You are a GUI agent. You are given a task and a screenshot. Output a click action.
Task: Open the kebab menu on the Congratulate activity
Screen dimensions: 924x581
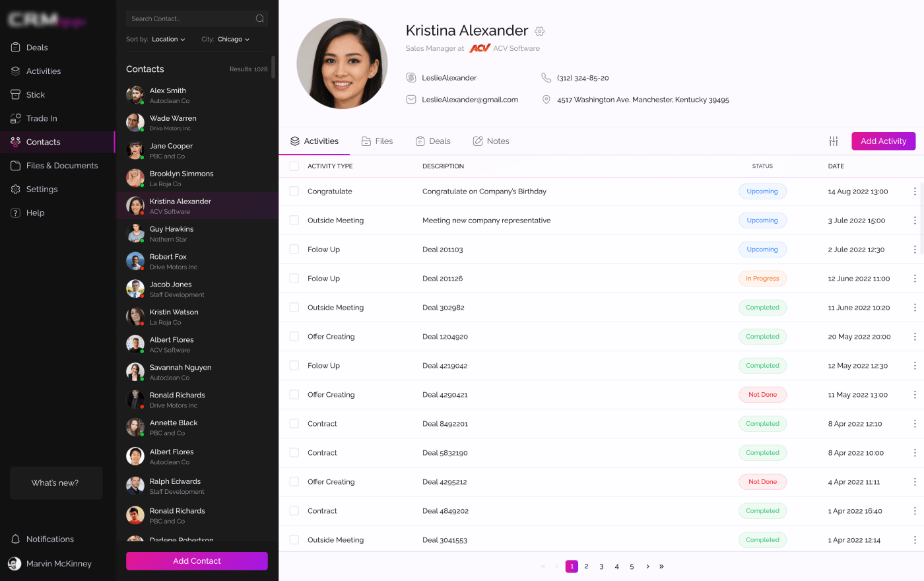click(915, 191)
